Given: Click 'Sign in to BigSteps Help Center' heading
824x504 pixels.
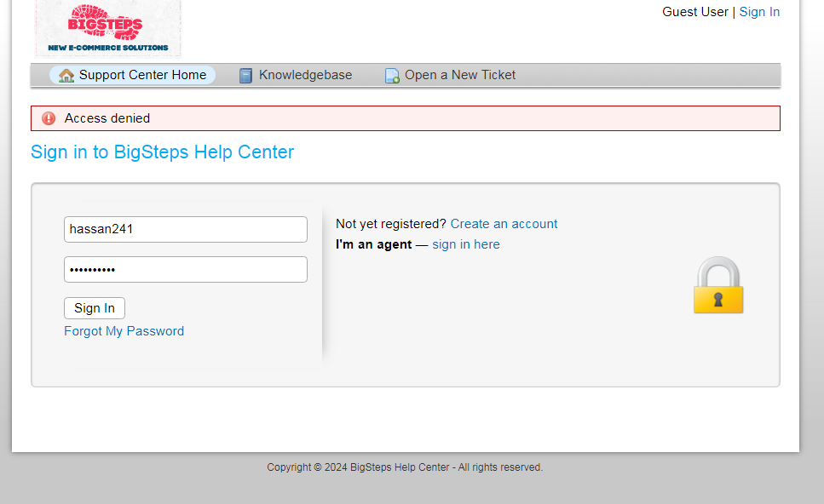Looking at the screenshot, I should pyautogui.click(x=163, y=152).
